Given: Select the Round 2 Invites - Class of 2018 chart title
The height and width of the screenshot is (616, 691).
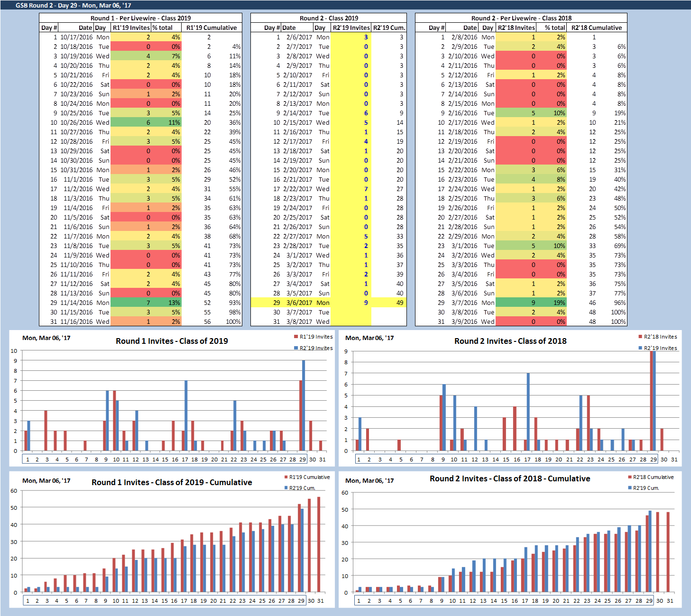Looking at the screenshot, I should point(510,341).
